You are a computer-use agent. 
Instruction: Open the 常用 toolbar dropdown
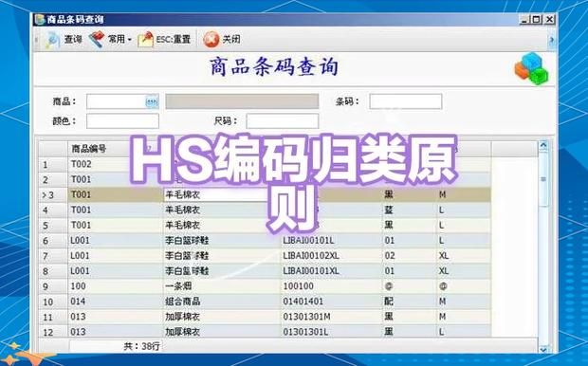pos(129,40)
